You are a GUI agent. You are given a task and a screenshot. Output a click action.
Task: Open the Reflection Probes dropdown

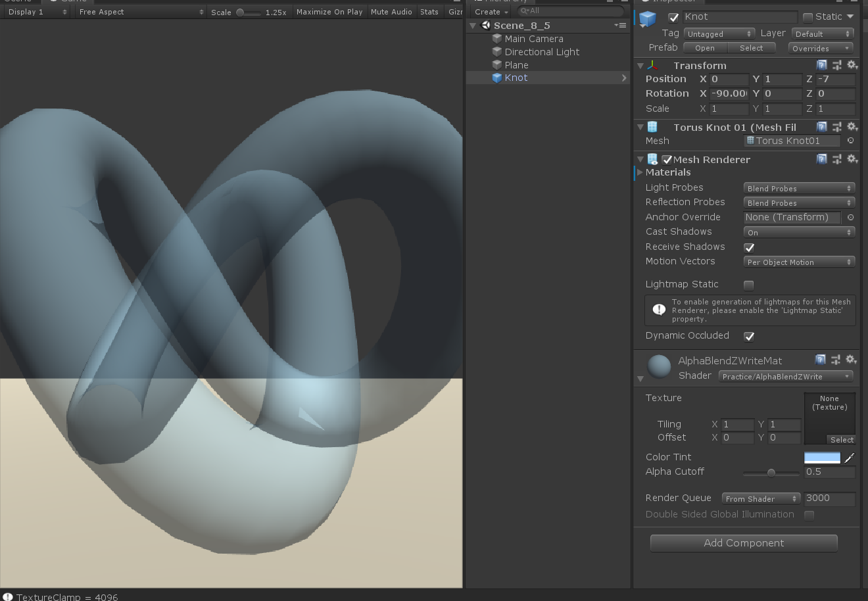(x=799, y=203)
